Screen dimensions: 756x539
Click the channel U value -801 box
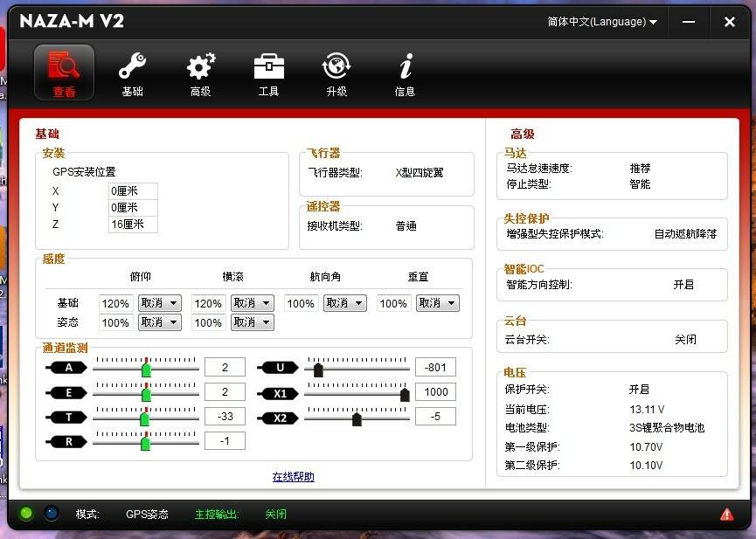(435, 368)
